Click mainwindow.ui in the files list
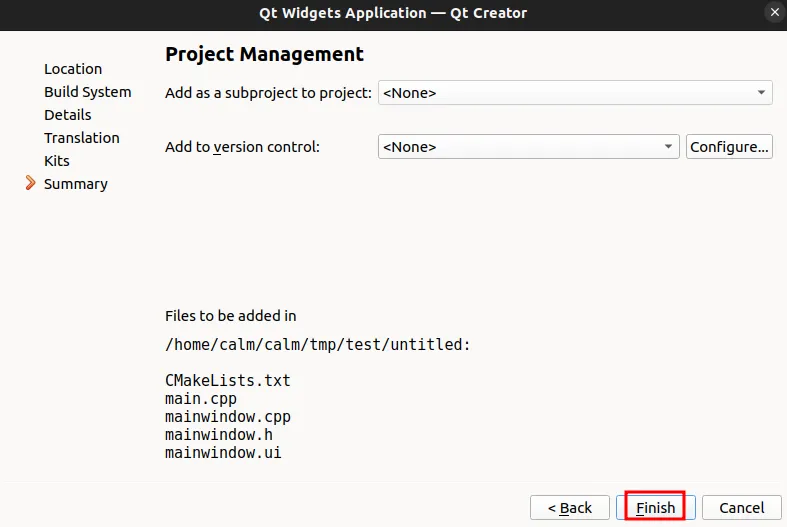Screen dimensions: 787x527 (x=223, y=453)
